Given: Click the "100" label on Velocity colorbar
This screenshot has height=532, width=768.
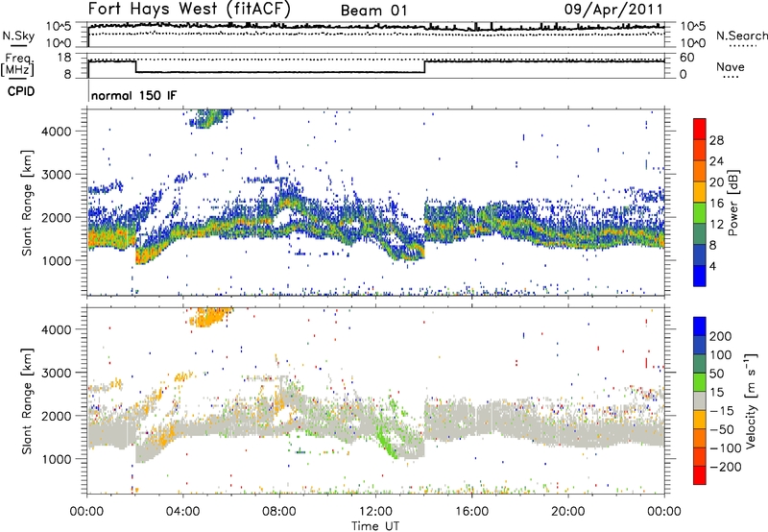Looking at the screenshot, I should 721,355.
